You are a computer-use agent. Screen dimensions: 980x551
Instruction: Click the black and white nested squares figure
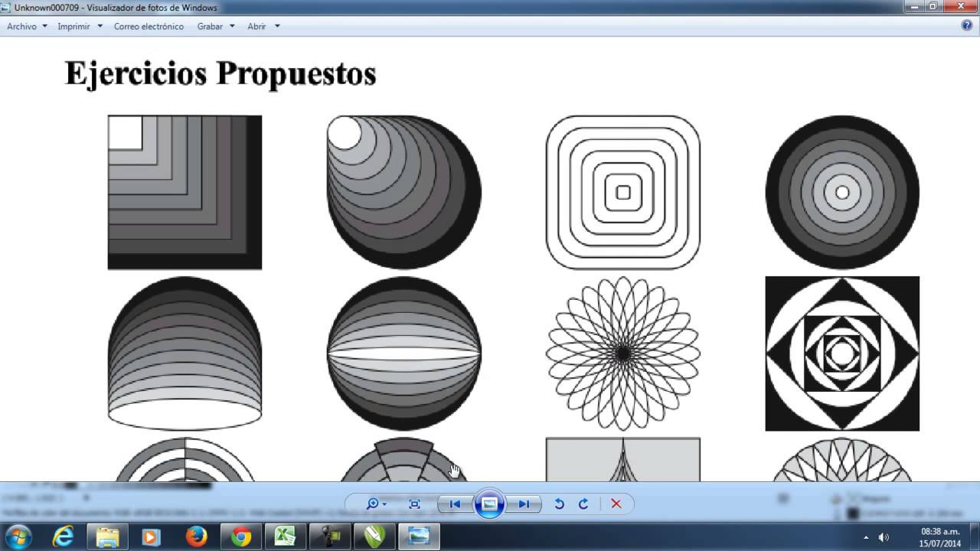pyautogui.click(x=842, y=353)
